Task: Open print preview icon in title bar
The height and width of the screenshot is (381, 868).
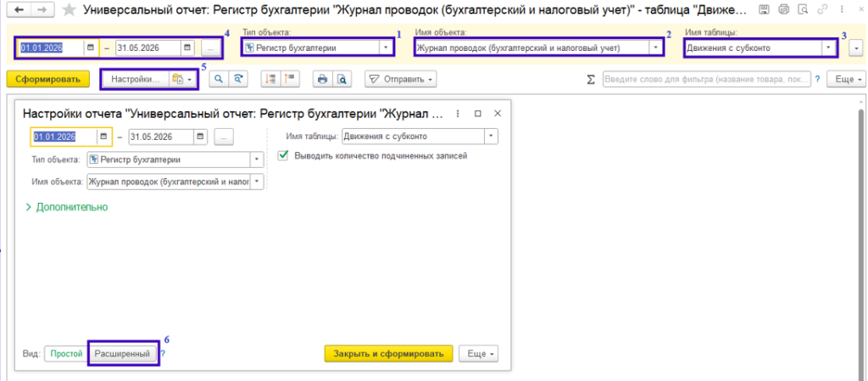Action: [803, 8]
